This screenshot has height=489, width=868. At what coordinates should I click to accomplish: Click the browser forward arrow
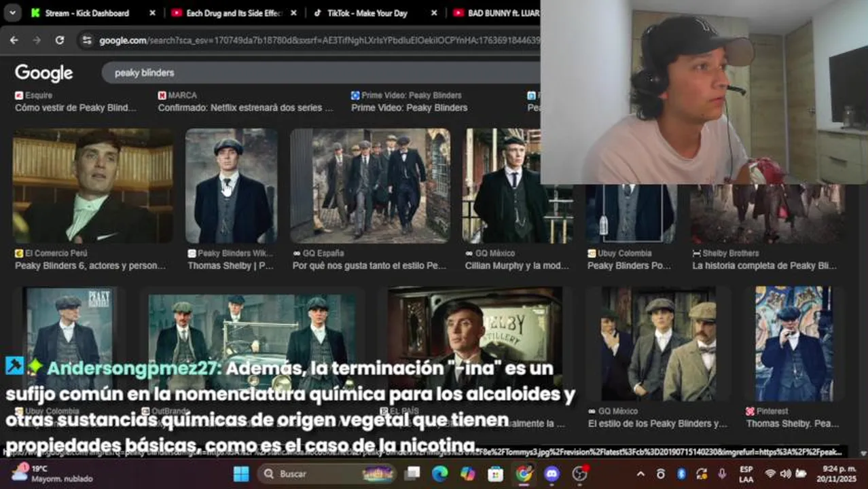37,40
